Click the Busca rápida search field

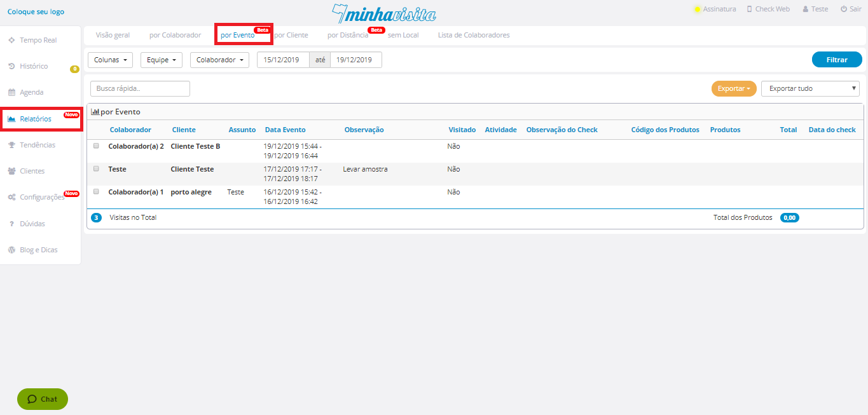(140, 88)
